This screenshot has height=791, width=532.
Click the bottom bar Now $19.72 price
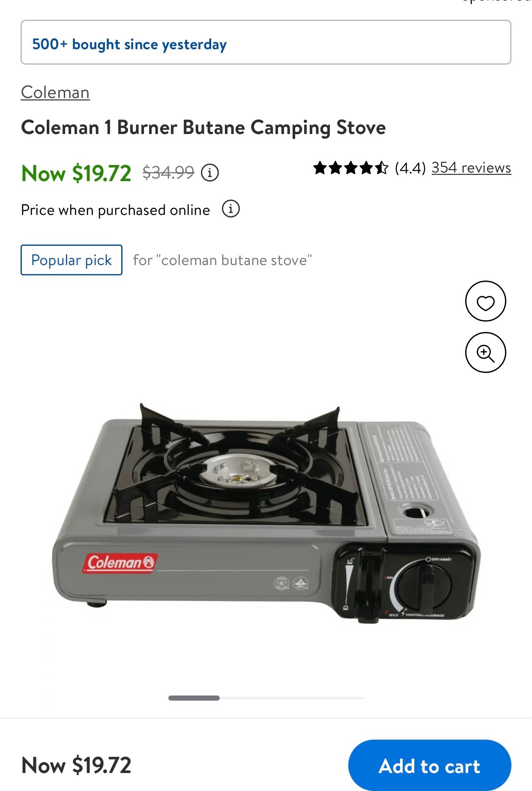point(76,765)
